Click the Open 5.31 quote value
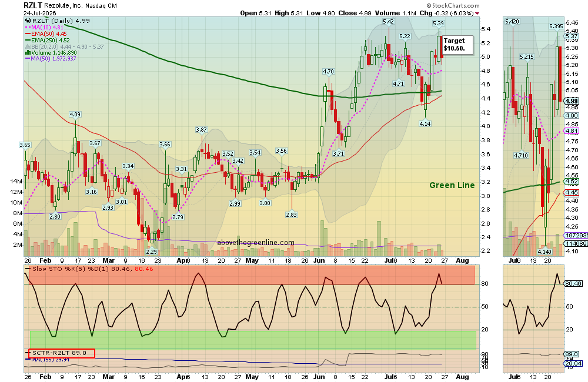 tap(256, 13)
